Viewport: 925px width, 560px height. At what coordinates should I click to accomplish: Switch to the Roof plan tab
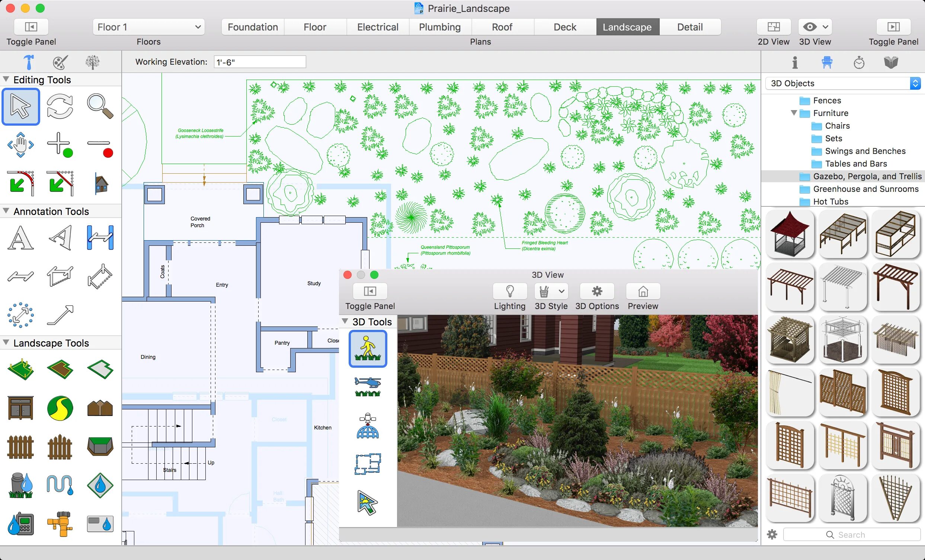(x=502, y=27)
